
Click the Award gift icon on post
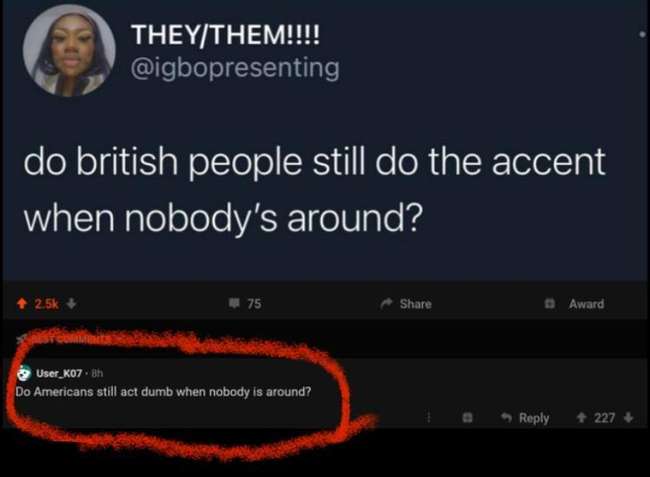point(550,304)
